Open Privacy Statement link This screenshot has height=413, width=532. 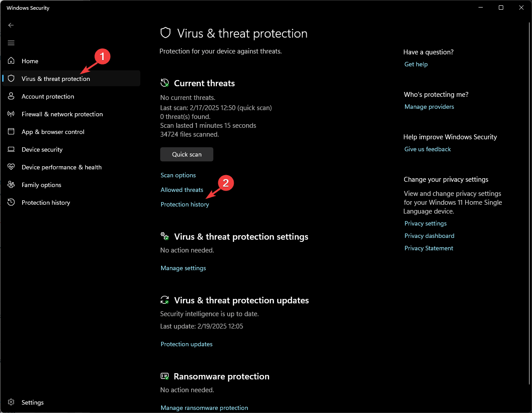[x=429, y=248]
